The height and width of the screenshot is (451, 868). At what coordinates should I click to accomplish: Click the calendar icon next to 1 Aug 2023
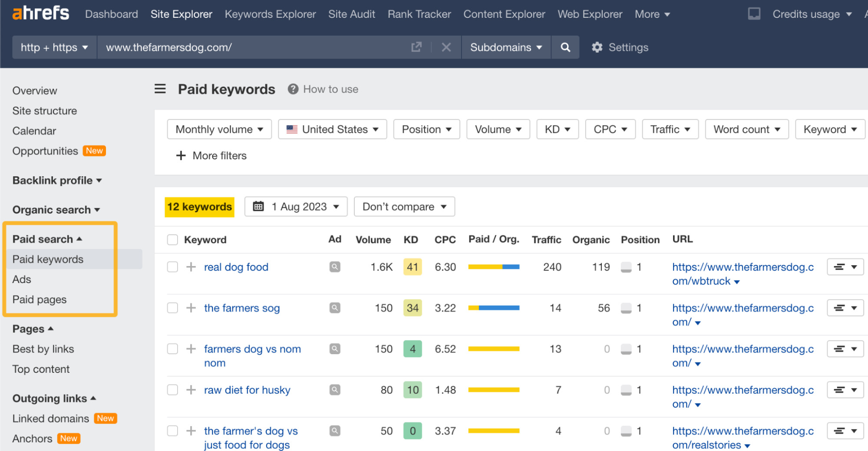(259, 206)
